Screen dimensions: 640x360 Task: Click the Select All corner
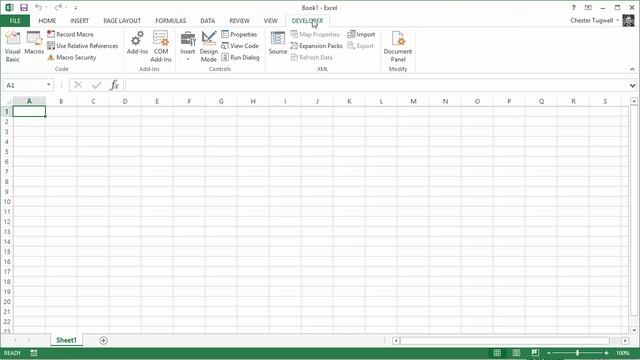pyautogui.click(x=7, y=101)
